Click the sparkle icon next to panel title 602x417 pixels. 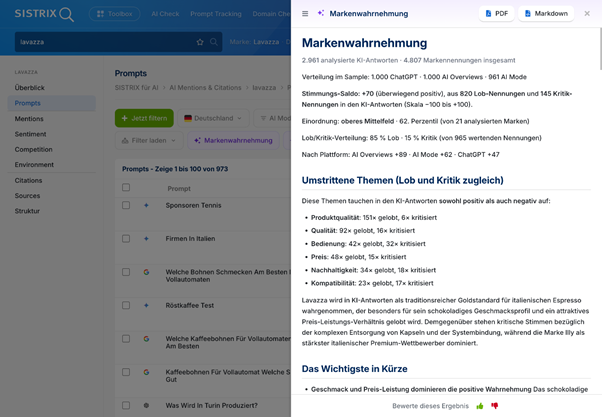point(321,13)
